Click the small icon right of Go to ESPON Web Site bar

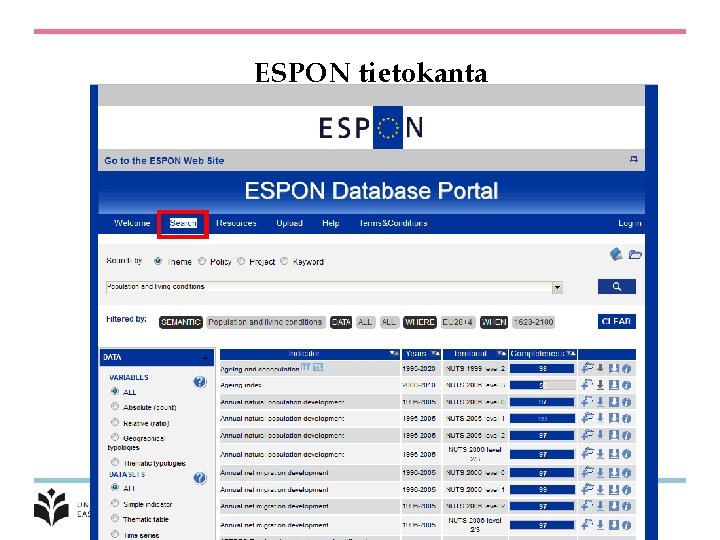pos(634,159)
